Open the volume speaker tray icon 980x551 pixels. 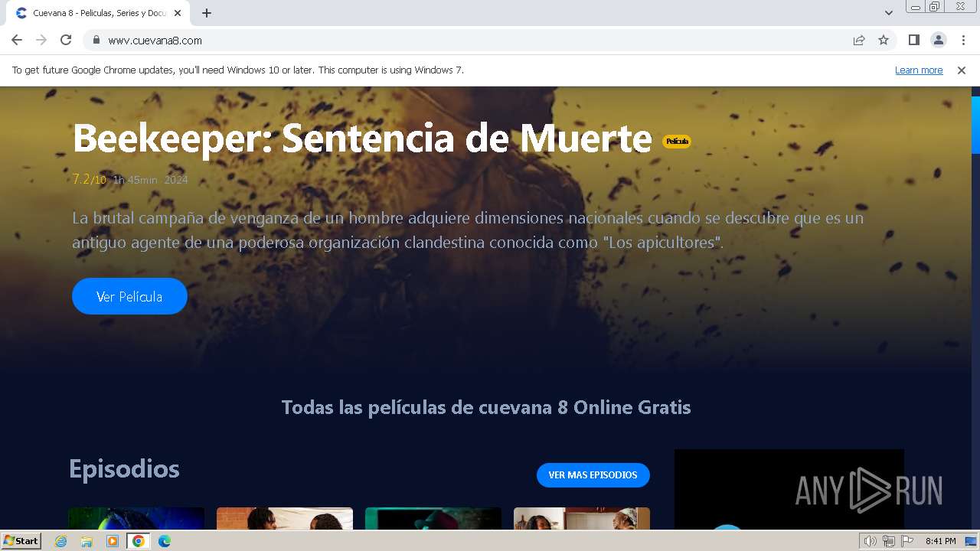(x=871, y=541)
